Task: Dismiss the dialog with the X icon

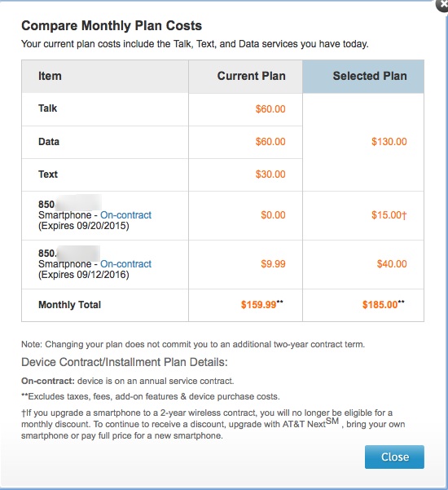Action: (442, 6)
